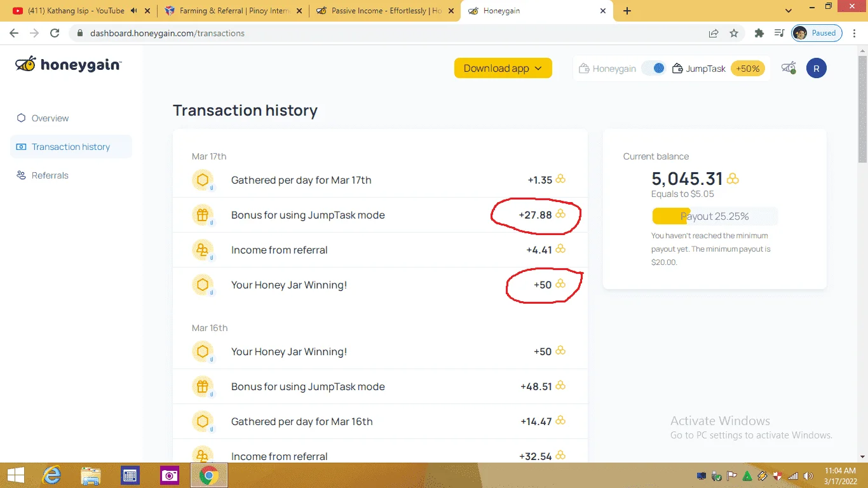Click the 5,045.31 current balance
Viewport: 868px width, 488px height.
coord(687,179)
